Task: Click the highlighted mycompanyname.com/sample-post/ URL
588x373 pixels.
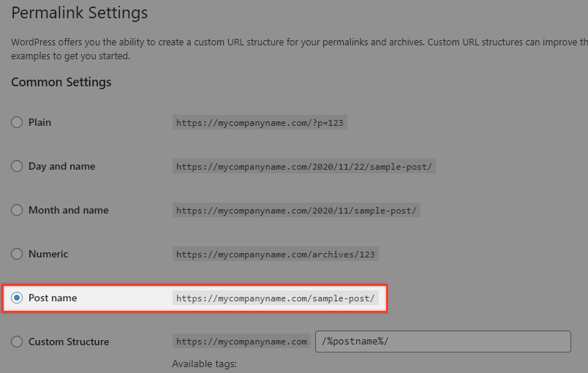Action: pyautogui.click(x=275, y=298)
